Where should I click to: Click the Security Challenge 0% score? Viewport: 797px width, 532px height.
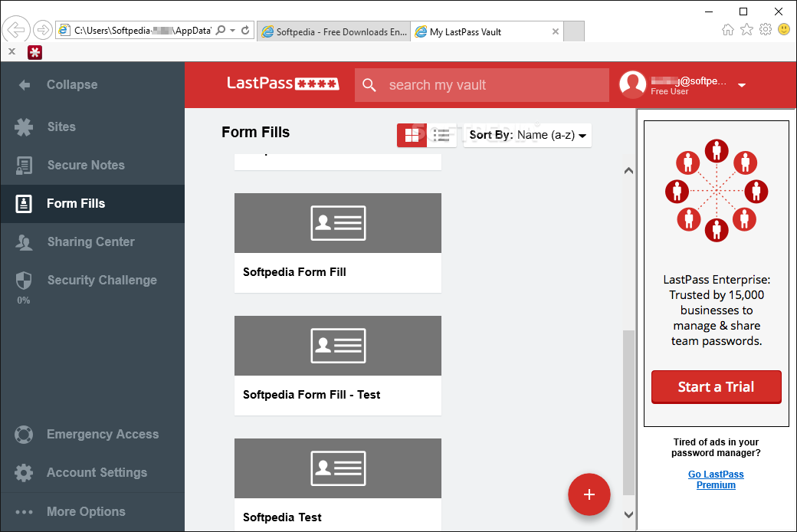click(x=24, y=300)
